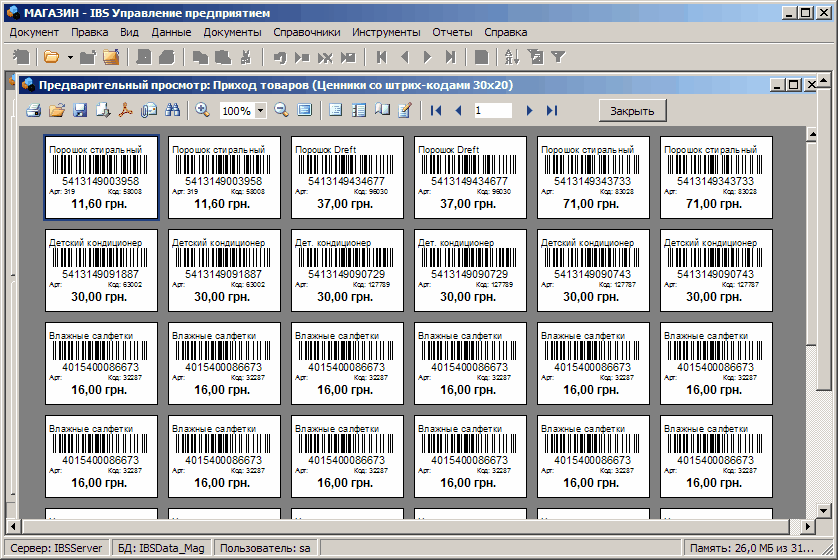The image size is (838, 560).
Task: Click the zoom in magnifier icon
Action: click(202, 110)
